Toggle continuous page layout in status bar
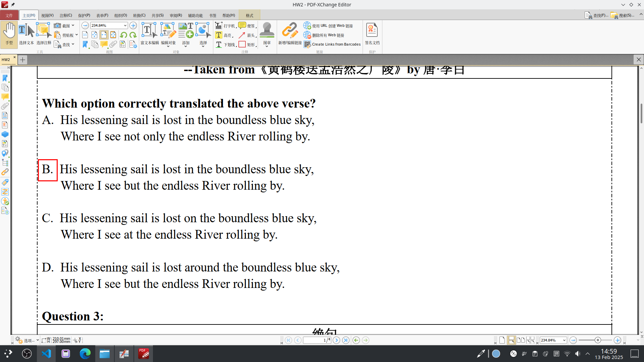This screenshot has height=362, width=644. click(x=512, y=340)
